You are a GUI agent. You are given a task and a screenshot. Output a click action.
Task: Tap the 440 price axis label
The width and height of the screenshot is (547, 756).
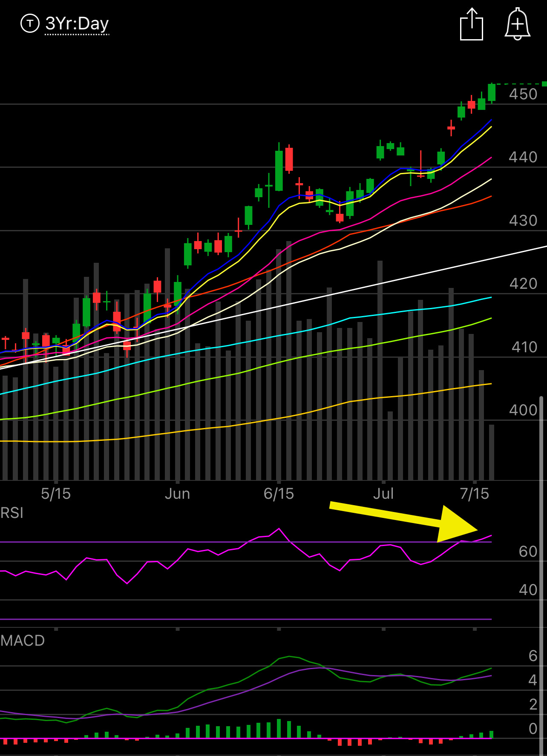(523, 157)
